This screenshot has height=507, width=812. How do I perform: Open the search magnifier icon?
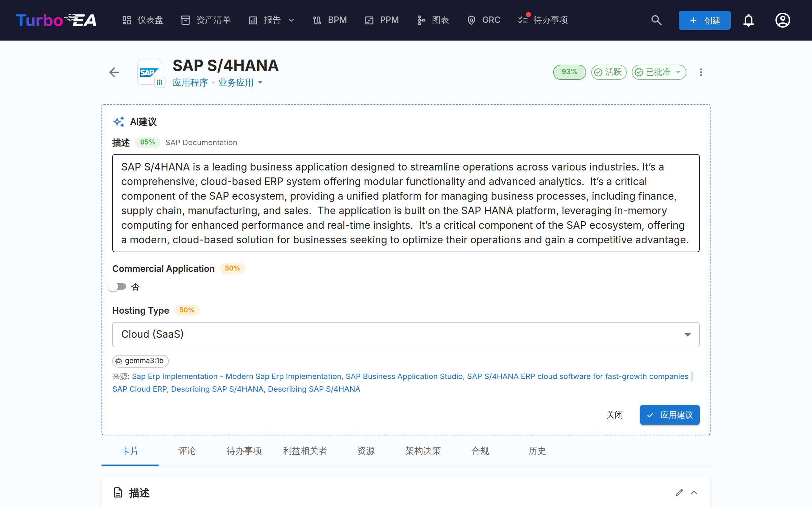click(x=656, y=20)
